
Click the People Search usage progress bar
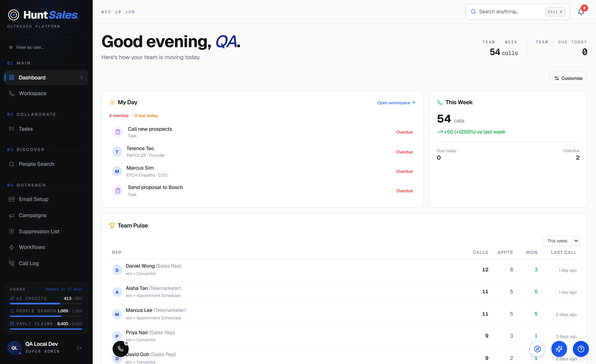click(x=46, y=316)
